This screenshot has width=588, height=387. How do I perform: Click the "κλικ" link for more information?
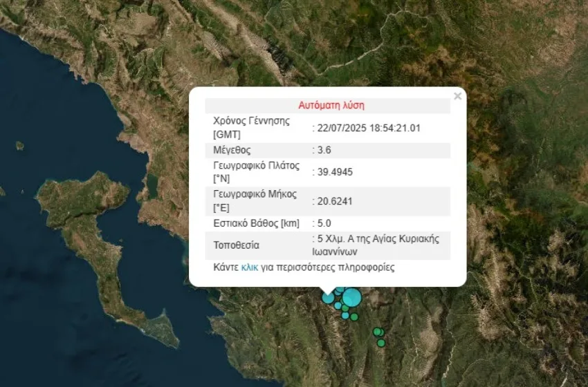point(249,267)
